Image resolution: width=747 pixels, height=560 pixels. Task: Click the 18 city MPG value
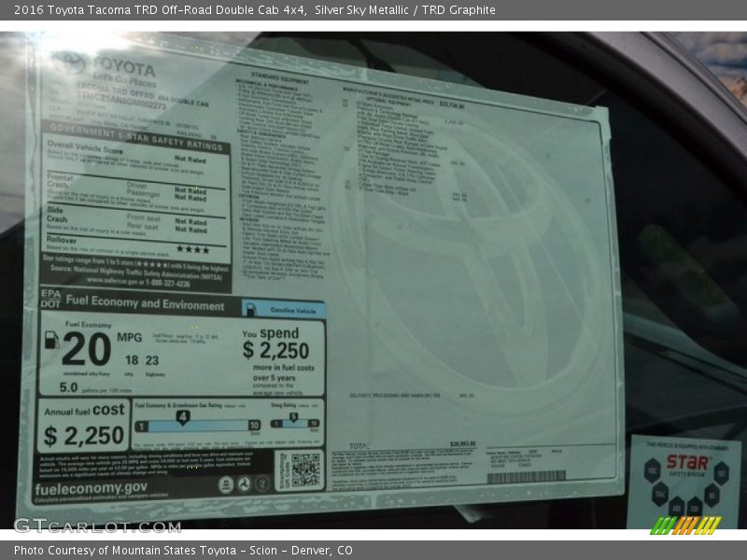coord(132,360)
